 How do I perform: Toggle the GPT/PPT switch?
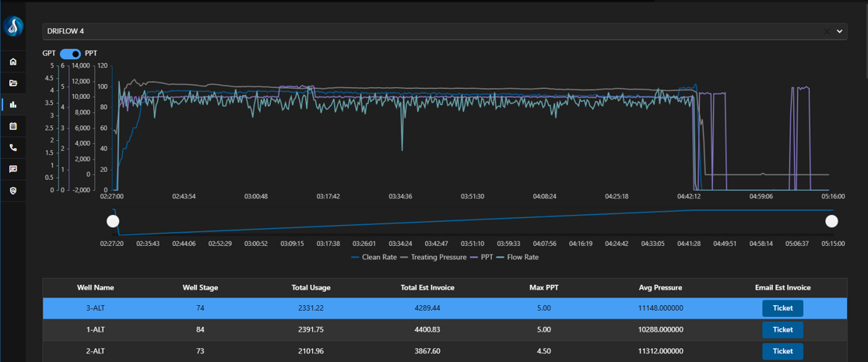pos(70,54)
